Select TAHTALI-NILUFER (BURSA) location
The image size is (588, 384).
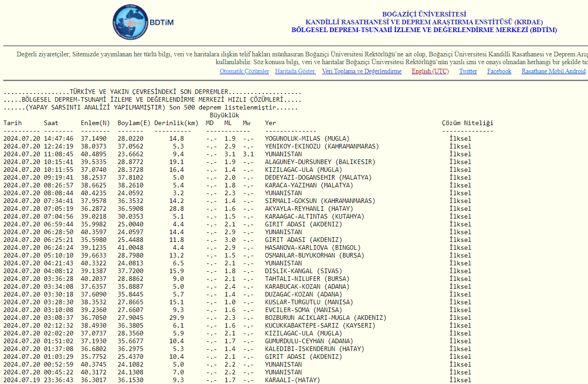click(307, 279)
